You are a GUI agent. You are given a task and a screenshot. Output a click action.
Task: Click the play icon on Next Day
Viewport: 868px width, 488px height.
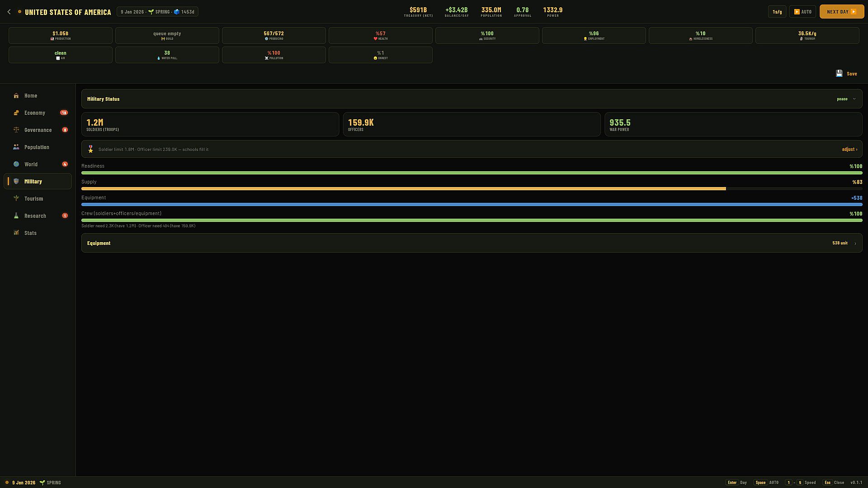(854, 12)
